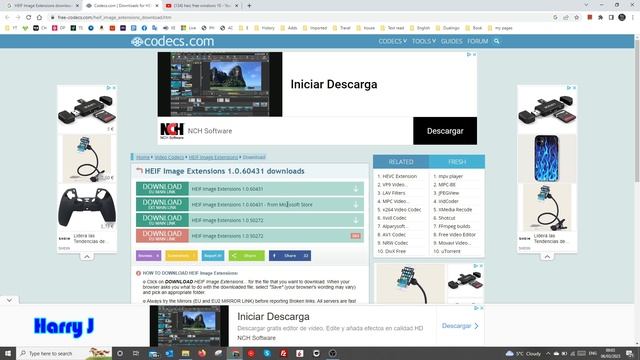Viewport: 640px width, 360px height.
Task: Open the Windows Start menu
Action: pos(8,353)
